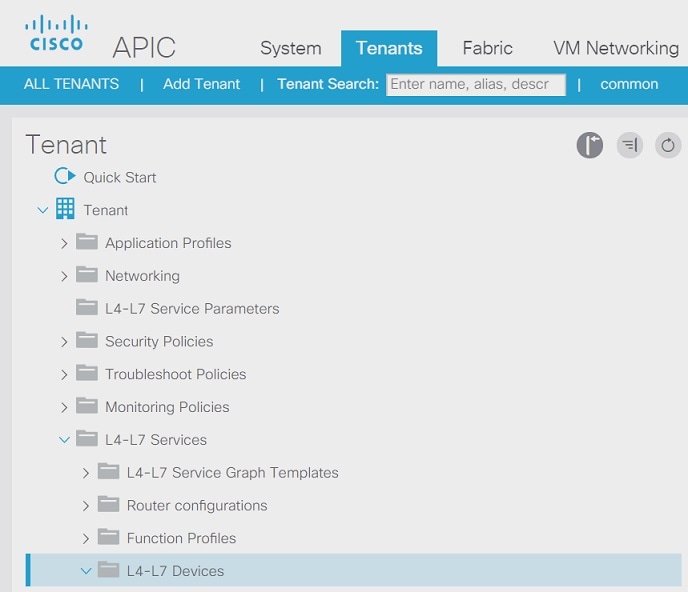688x592 pixels.
Task: Click the Router configurations folder icon
Action: [x=108, y=504]
